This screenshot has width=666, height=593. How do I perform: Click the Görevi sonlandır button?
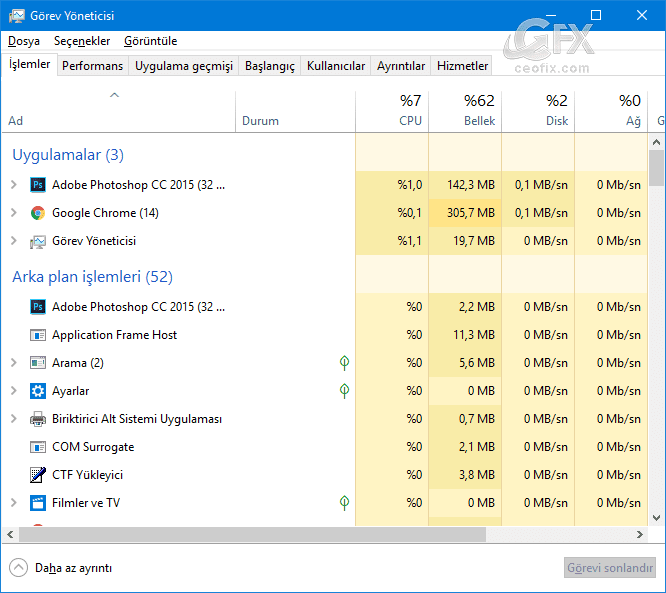click(610, 568)
